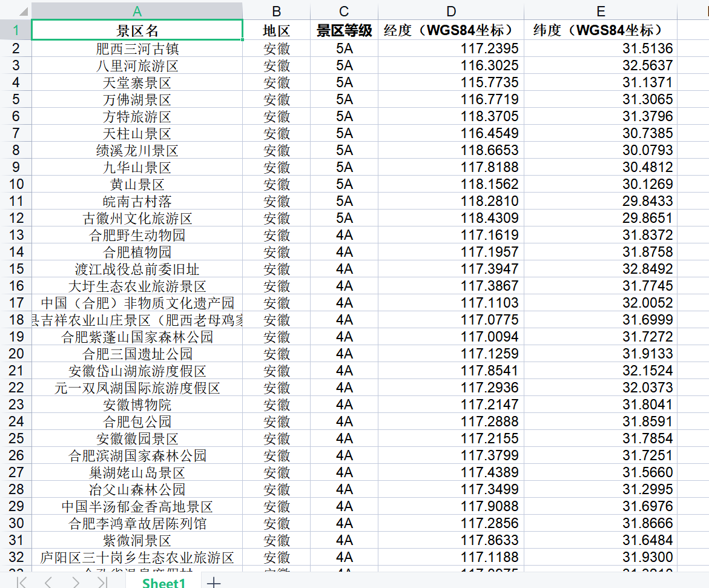The image size is (709, 588).
Task: Select the 4A grade cell for 安徽博物院
Action: click(x=344, y=405)
